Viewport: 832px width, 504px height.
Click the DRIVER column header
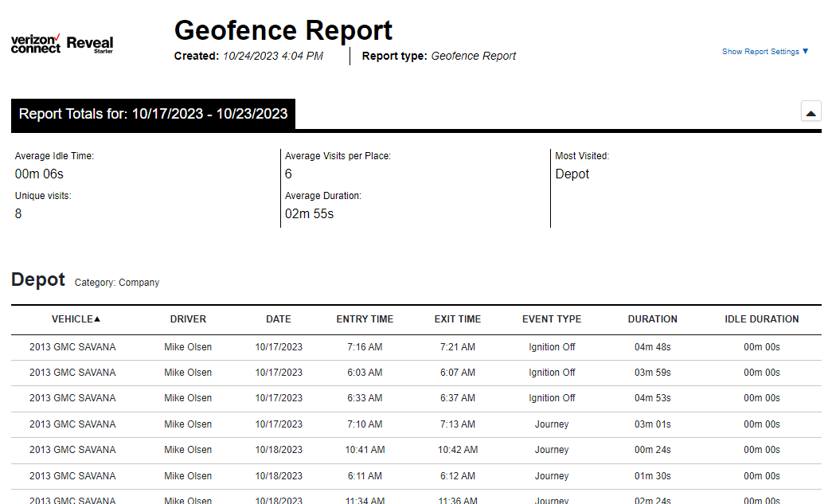pos(188,319)
